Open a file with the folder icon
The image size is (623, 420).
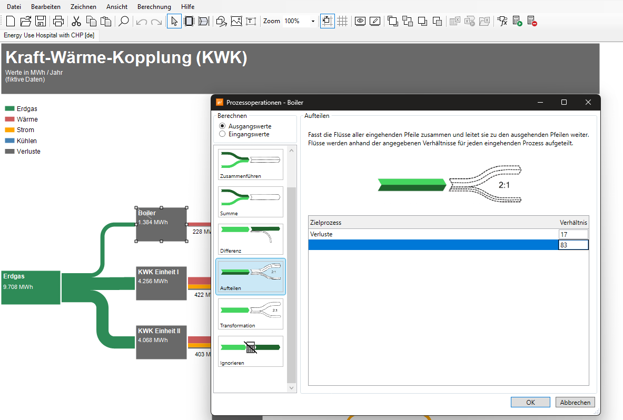pyautogui.click(x=25, y=21)
